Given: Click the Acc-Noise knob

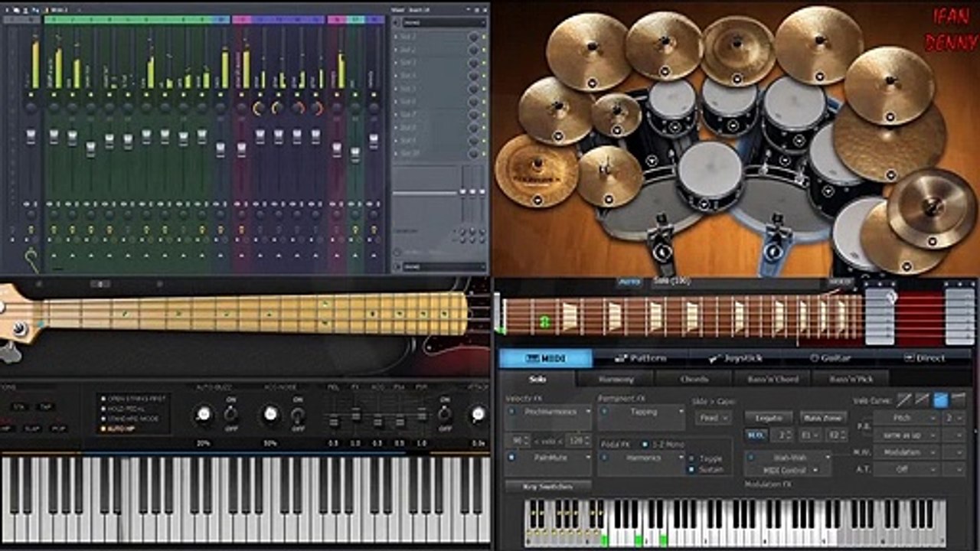Looking at the screenshot, I should tap(270, 414).
